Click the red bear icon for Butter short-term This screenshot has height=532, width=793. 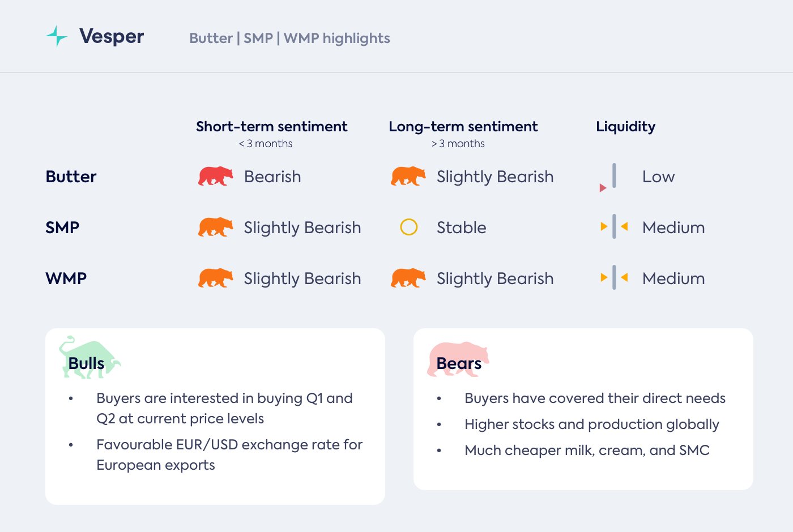point(216,177)
